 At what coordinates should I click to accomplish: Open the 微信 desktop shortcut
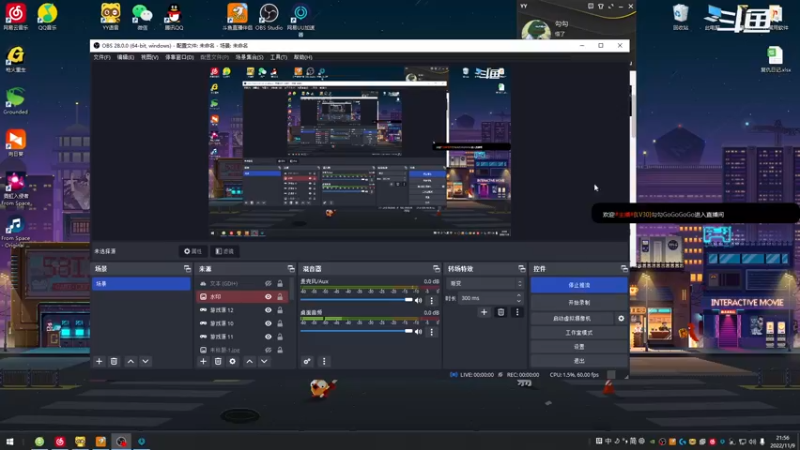(x=142, y=16)
